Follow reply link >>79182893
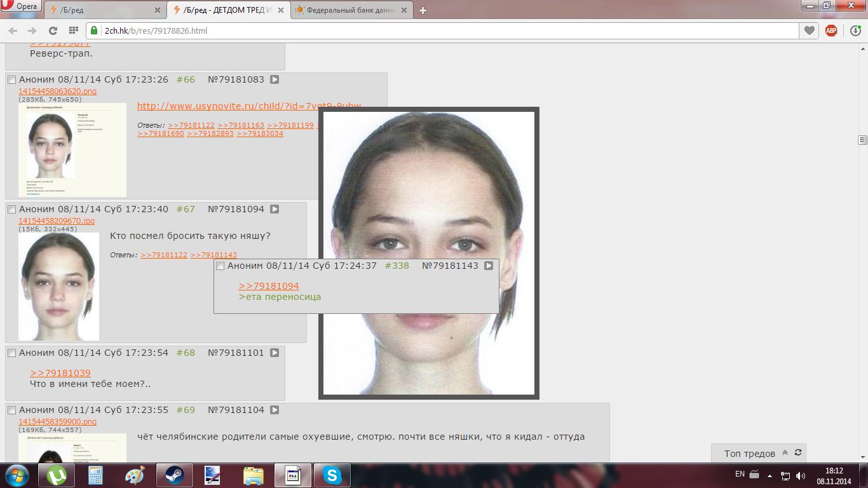 210,133
